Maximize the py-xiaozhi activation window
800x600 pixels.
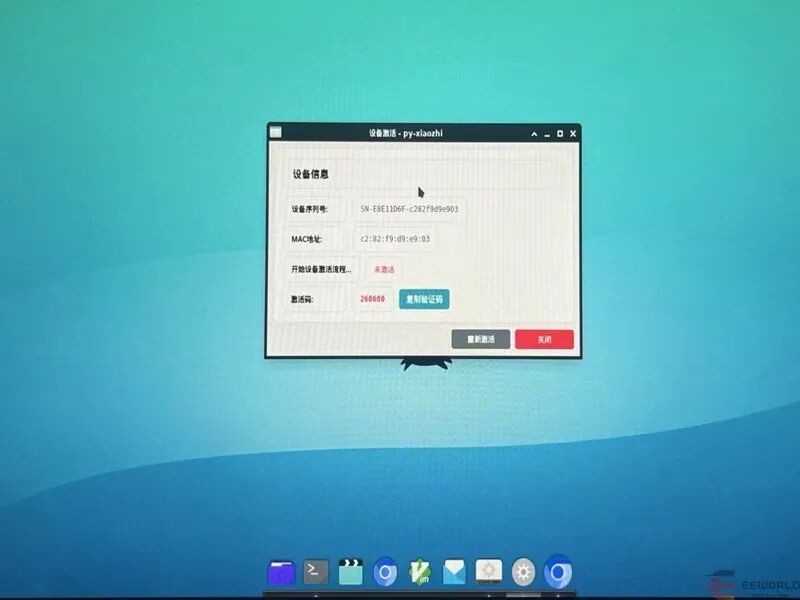(x=560, y=134)
